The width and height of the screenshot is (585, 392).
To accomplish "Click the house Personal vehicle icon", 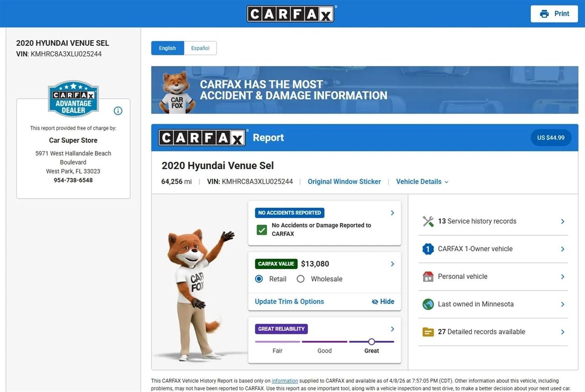I will (x=428, y=276).
